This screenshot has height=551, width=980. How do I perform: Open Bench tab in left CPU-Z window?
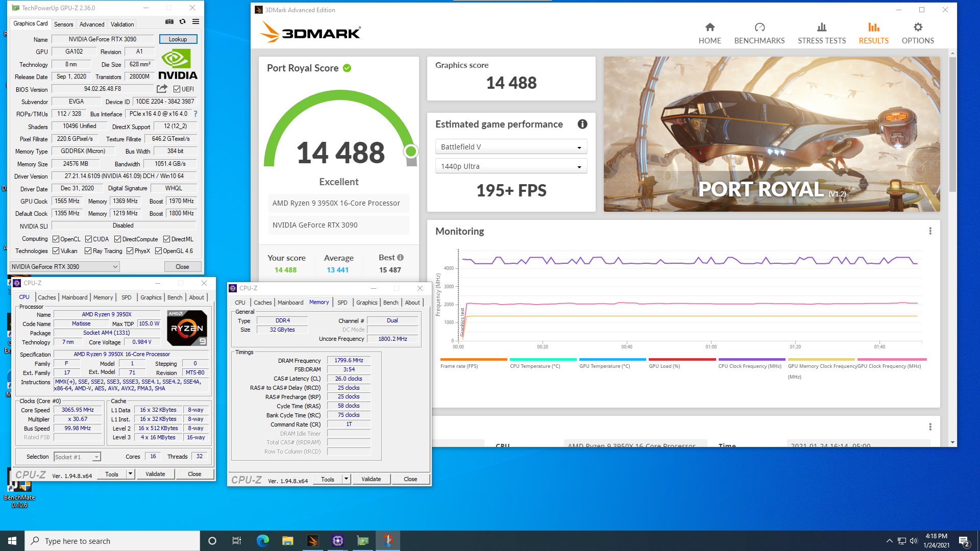175,297
